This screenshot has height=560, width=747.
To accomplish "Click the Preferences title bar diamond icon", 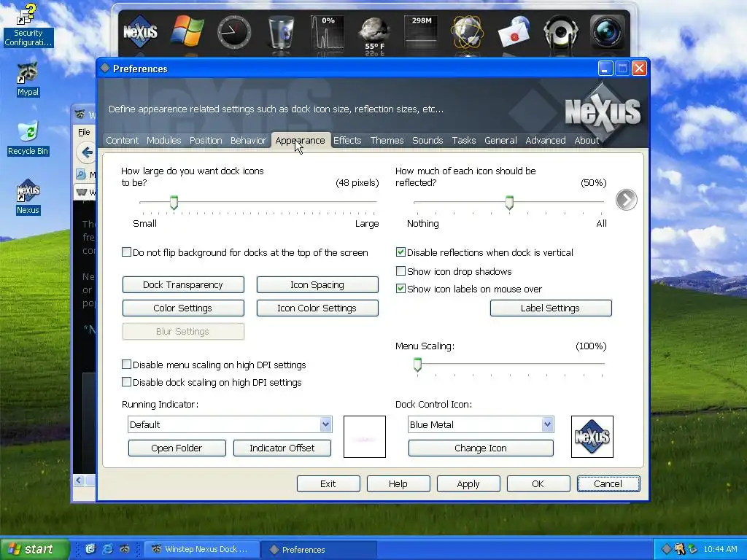I will tap(105, 69).
